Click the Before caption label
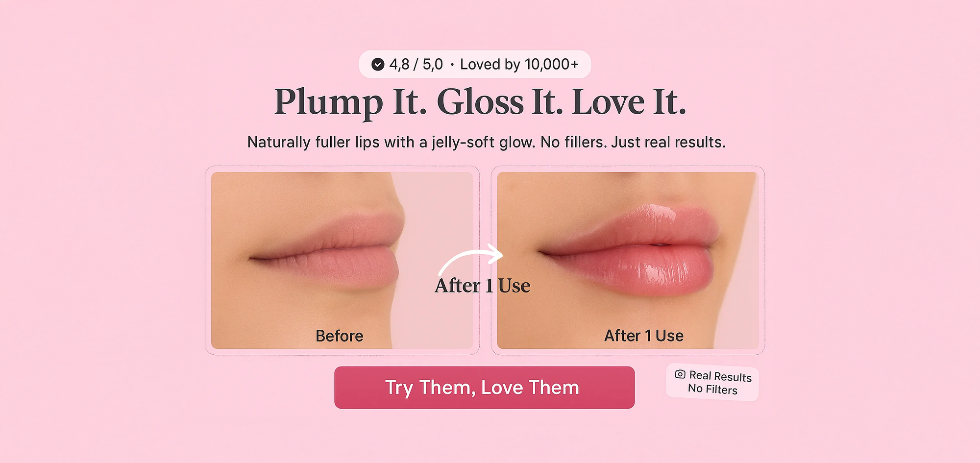Screen dimensions: 980x463 click(x=340, y=336)
